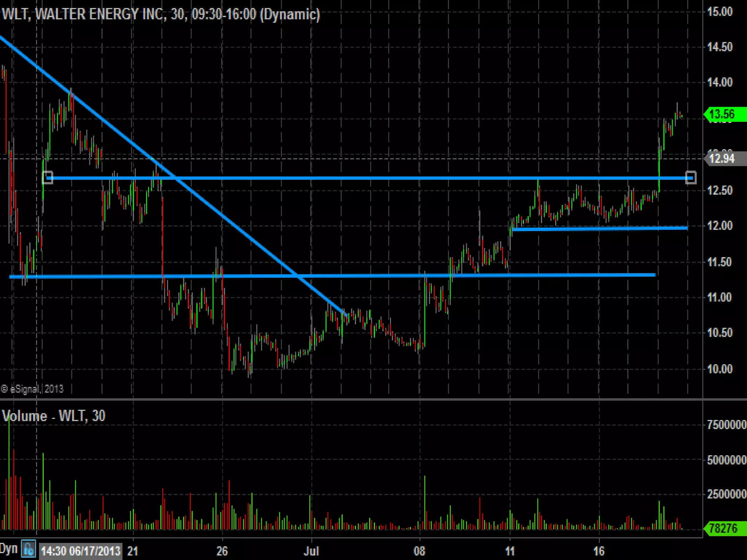Screen dimensions: 747x560
Task: Click the 7500000 volume axis label
Action: [726, 425]
